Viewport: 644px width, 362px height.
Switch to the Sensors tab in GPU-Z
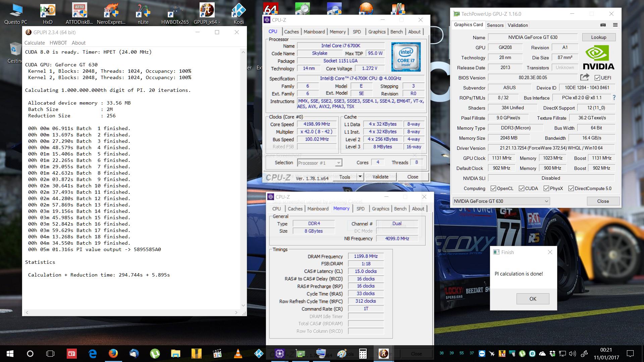point(495,25)
